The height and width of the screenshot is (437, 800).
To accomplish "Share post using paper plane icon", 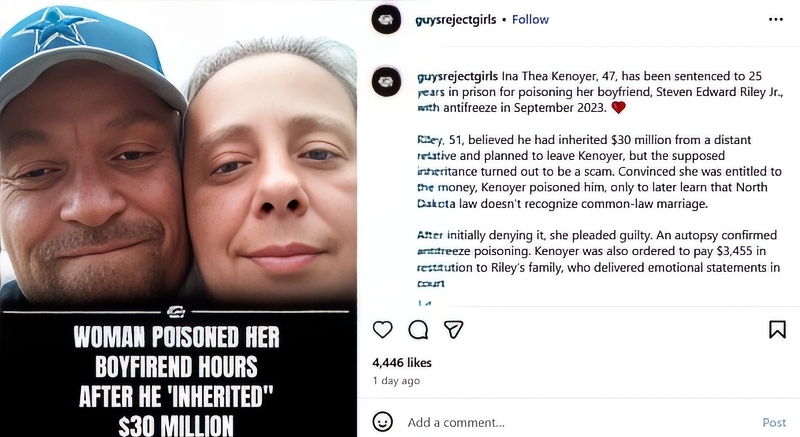I will (453, 330).
